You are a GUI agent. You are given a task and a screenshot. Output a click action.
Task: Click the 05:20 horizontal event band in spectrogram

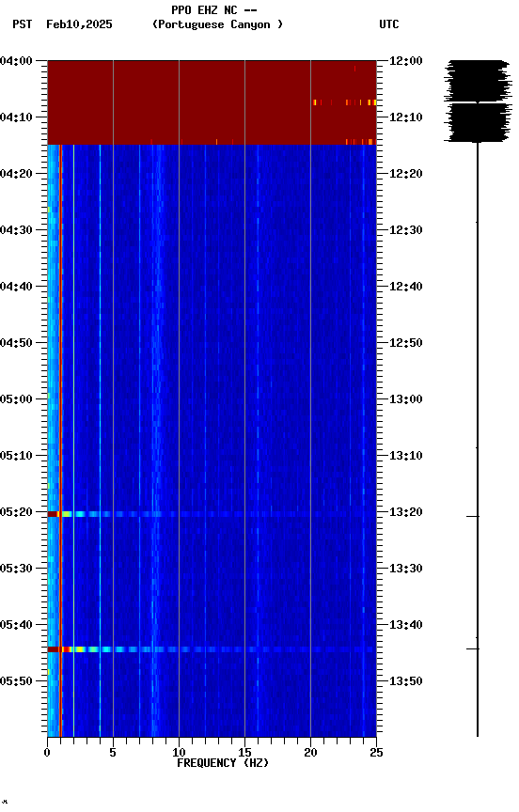212,514
